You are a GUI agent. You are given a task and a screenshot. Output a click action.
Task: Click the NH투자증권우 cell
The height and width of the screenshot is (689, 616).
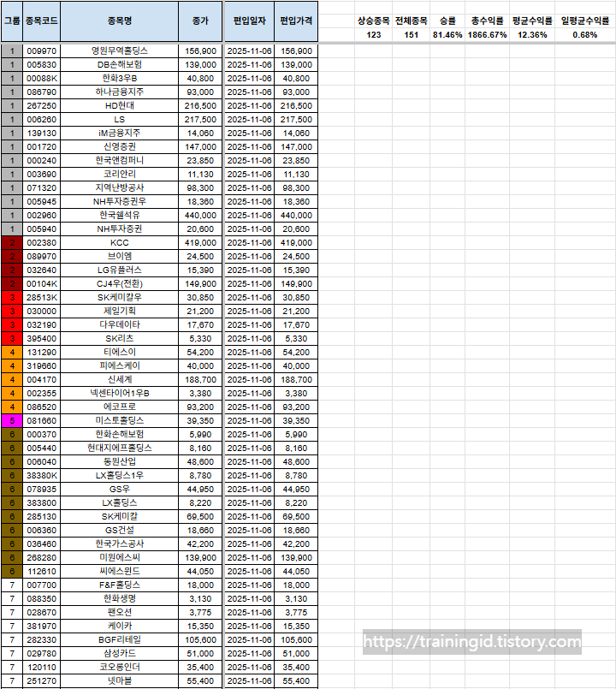[x=120, y=202]
